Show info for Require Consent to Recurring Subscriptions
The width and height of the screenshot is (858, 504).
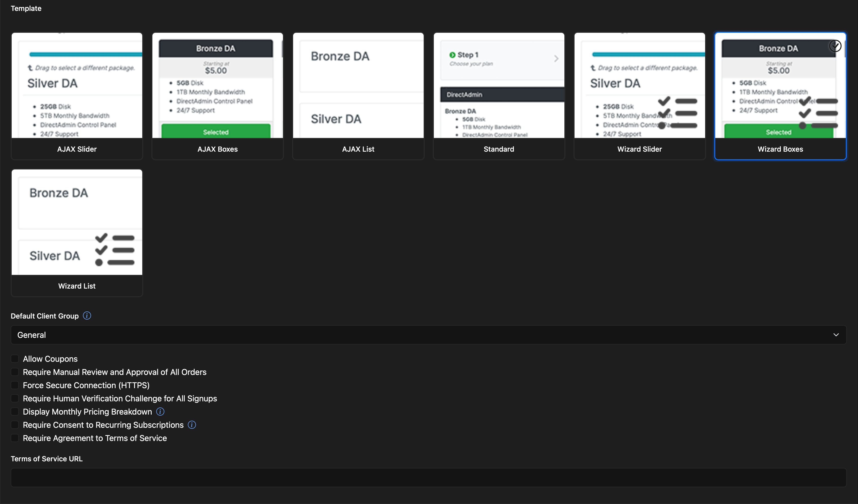click(x=192, y=425)
